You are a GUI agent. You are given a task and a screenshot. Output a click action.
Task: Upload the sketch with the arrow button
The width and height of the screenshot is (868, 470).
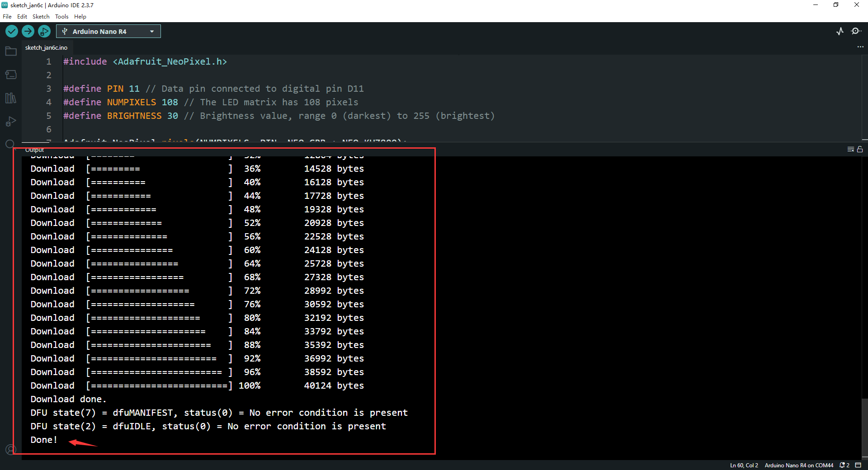tap(28, 31)
